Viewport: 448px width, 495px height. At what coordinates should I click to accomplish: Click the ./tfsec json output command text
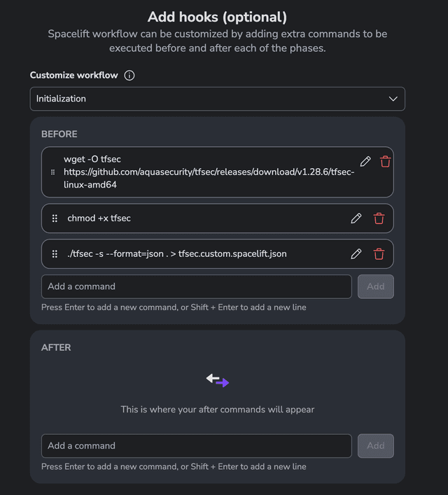point(177,254)
